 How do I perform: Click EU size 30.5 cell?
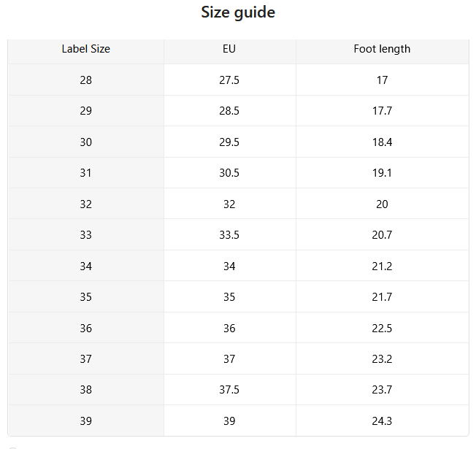(x=229, y=173)
